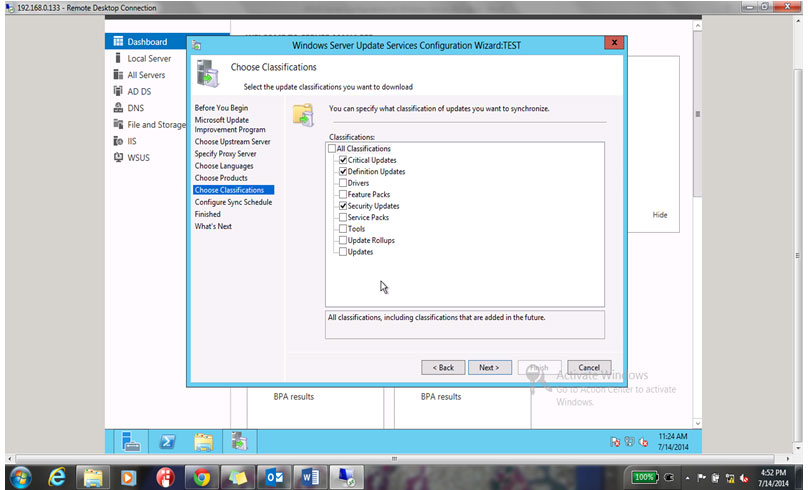This screenshot has height=490, width=808.
Task: Click left BPA results in Server Manager
Action: point(294,397)
